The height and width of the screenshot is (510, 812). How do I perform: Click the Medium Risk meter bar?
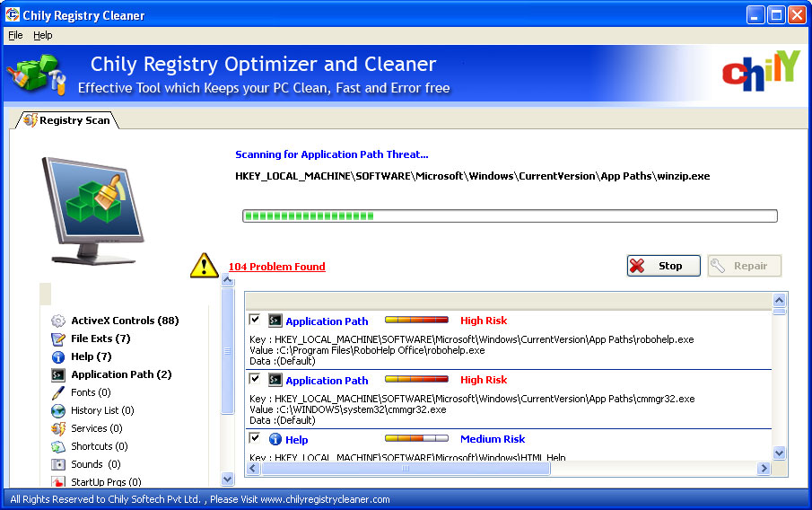(x=417, y=438)
